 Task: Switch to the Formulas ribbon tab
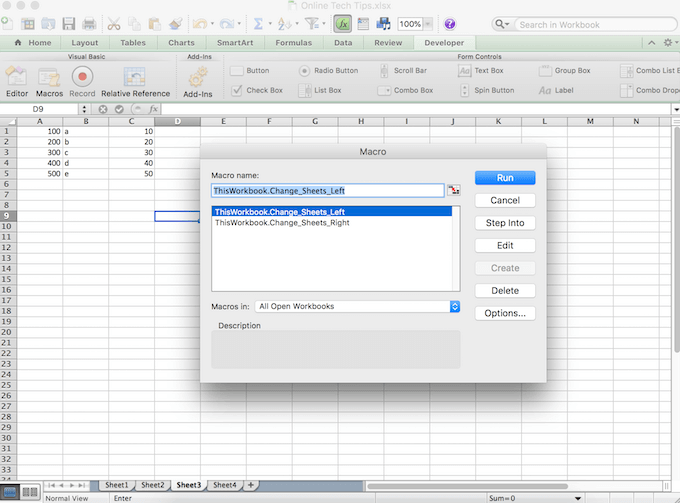296,43
